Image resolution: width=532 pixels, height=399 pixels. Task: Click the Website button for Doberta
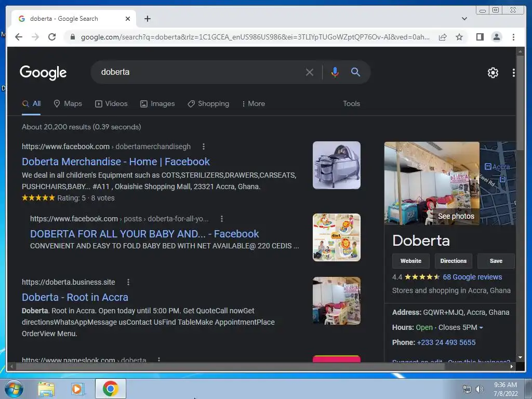[x=410, y=261]
